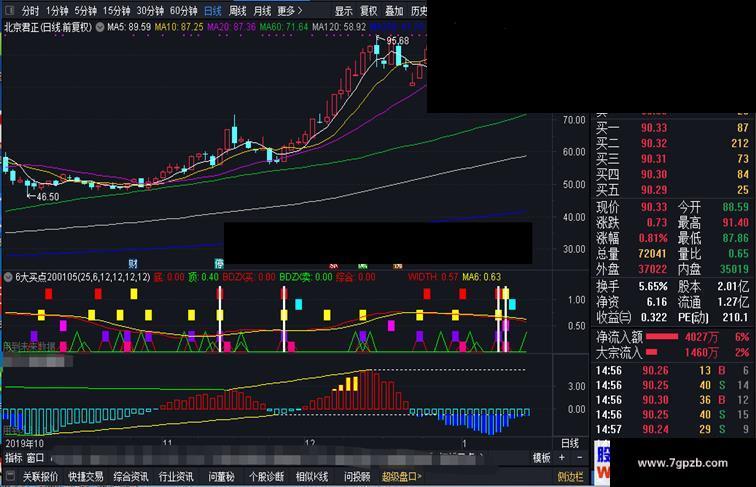Expand dropdown beside 6大买点 indicator name
Image resolution: width=756 pixels, height=487 pixels.
8,277
